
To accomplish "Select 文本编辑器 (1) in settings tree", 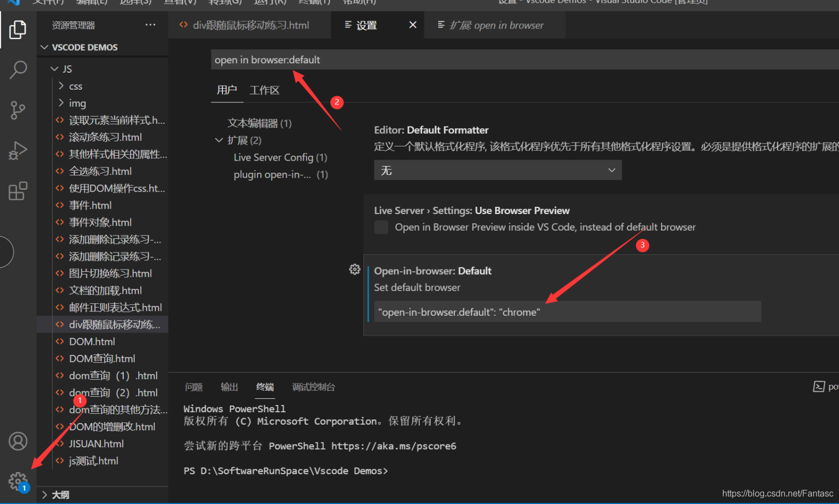I will pos(259,123).
